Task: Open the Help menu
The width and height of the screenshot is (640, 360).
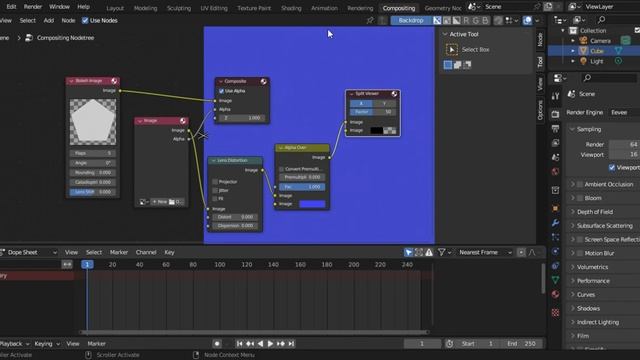Action: pos(83,7)
